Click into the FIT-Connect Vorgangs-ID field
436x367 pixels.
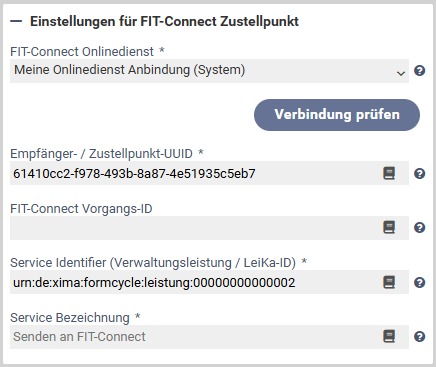click(x=209, y=228)
